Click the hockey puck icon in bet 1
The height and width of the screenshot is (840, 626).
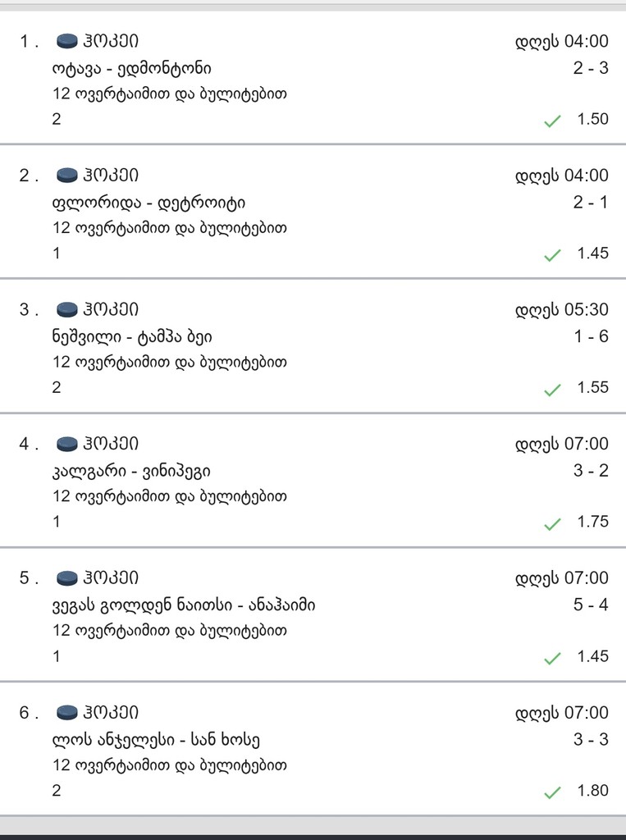(67, 41)
